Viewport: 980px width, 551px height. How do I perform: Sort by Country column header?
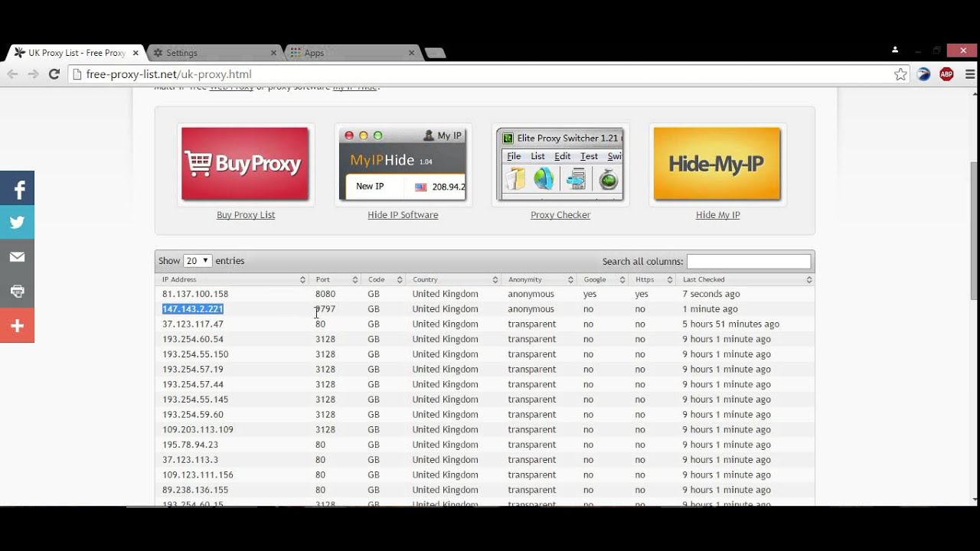453,280
